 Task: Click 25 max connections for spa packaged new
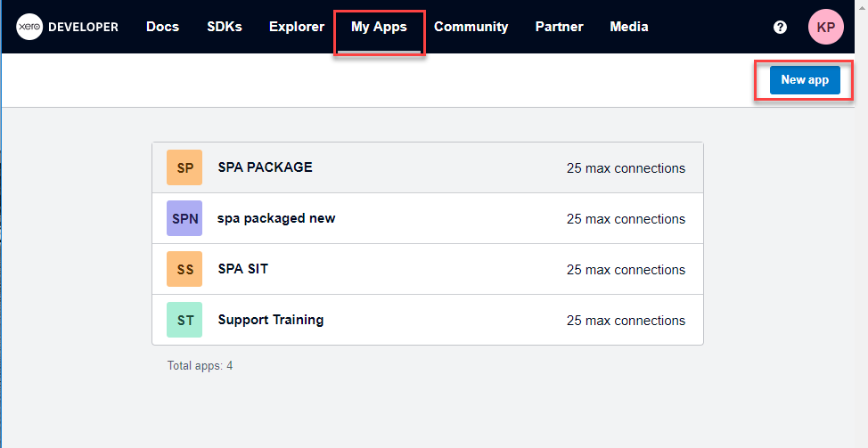[626, 219]
